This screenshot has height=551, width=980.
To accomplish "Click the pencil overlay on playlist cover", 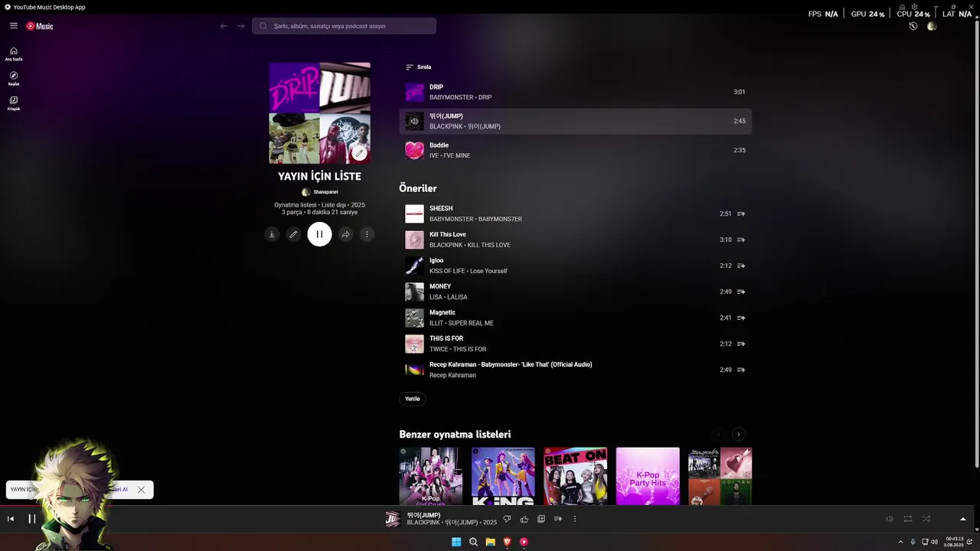I will pos(359,152).
